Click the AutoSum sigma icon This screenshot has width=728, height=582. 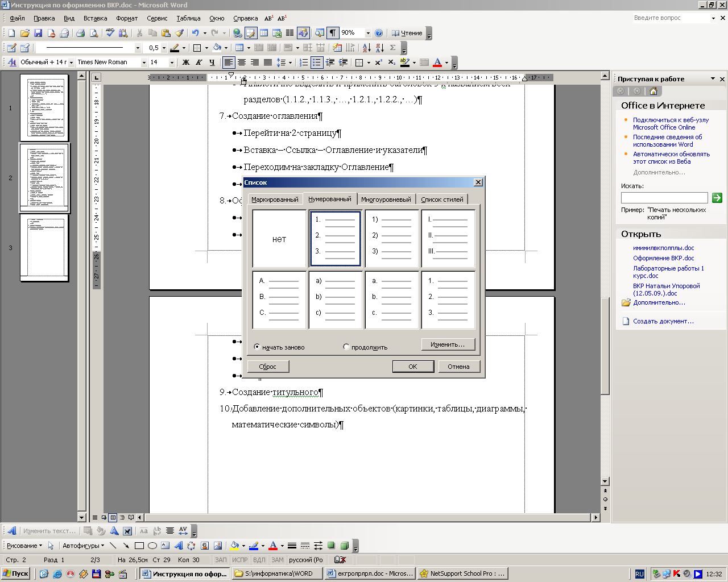(x=392, y=48)
